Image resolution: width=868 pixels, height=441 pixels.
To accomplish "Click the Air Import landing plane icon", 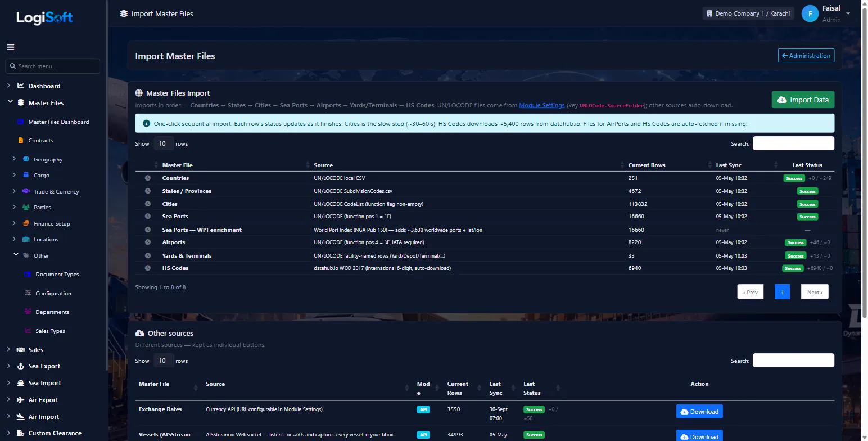I will coord(21,417).
